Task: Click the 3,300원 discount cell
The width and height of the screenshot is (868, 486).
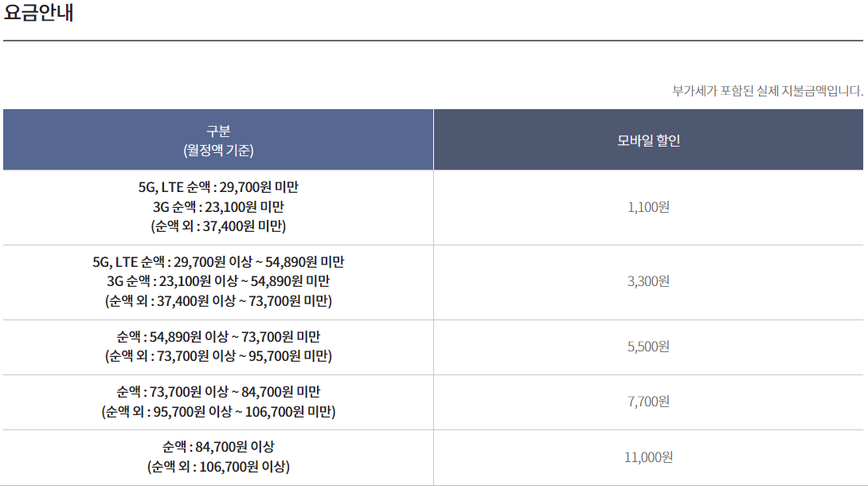Action: point(648,281)
